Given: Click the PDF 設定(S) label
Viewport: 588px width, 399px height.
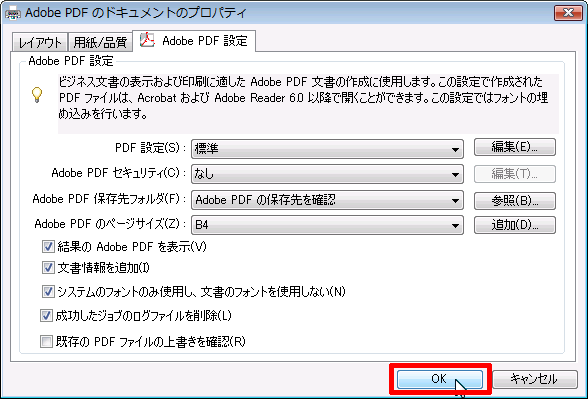Looking at the screenshot, I should click(x=150, y=148).
